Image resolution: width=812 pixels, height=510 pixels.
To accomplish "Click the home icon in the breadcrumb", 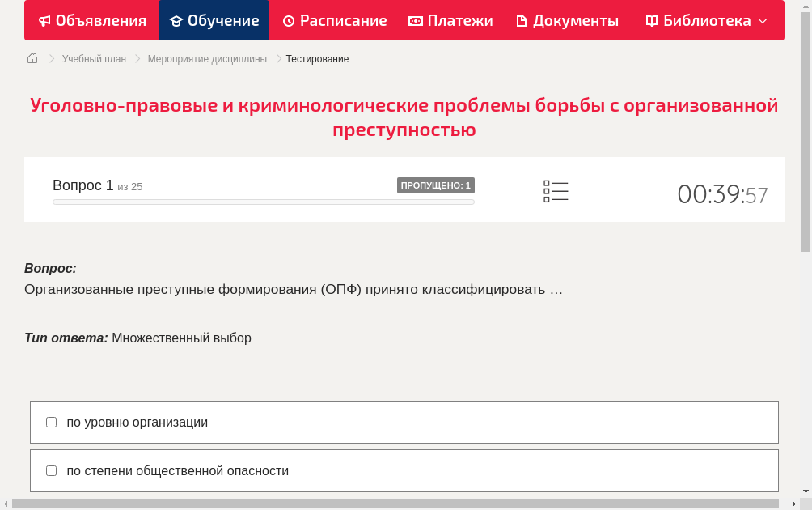I will click(32, 58).
